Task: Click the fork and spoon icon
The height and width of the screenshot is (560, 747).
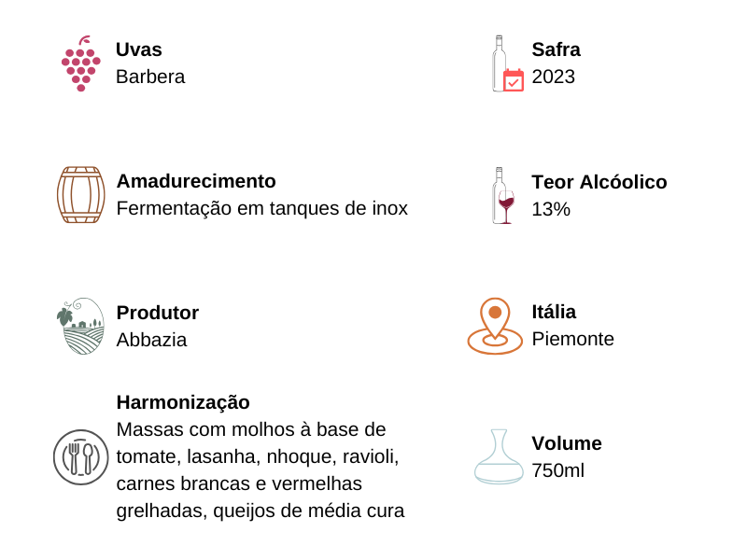Action: [x=81, y=457]
